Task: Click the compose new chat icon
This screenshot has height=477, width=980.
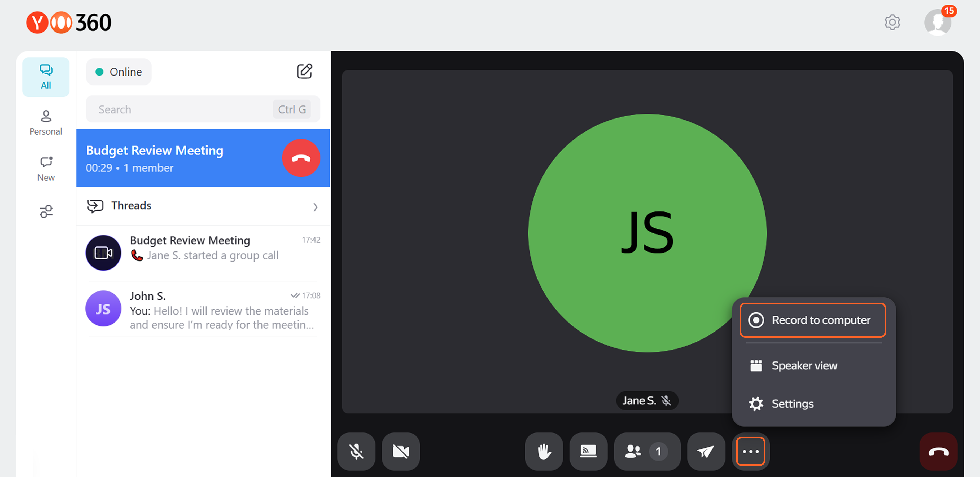Action: (x=304, y=72)
